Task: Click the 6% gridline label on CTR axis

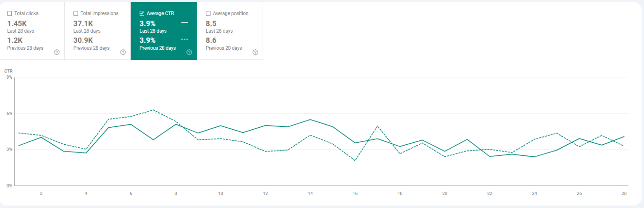Action: pos(9,113)
